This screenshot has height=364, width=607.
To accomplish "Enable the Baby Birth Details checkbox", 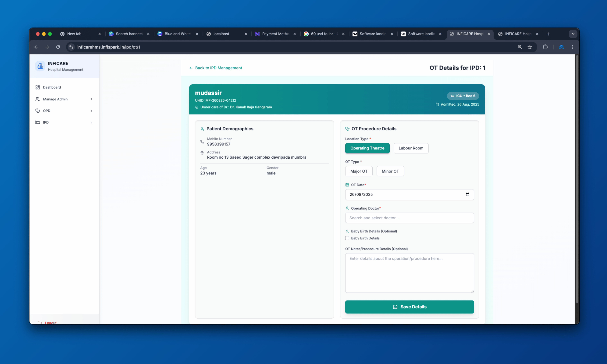I will (x=347, y=238).
